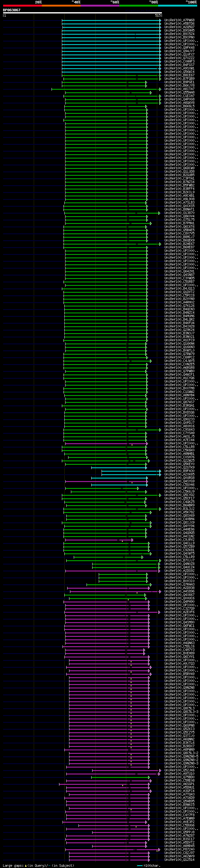Screen dimensions: 200x868
Task: Select hit label UniRef100_B4NZC4
Action: [179, 313]
